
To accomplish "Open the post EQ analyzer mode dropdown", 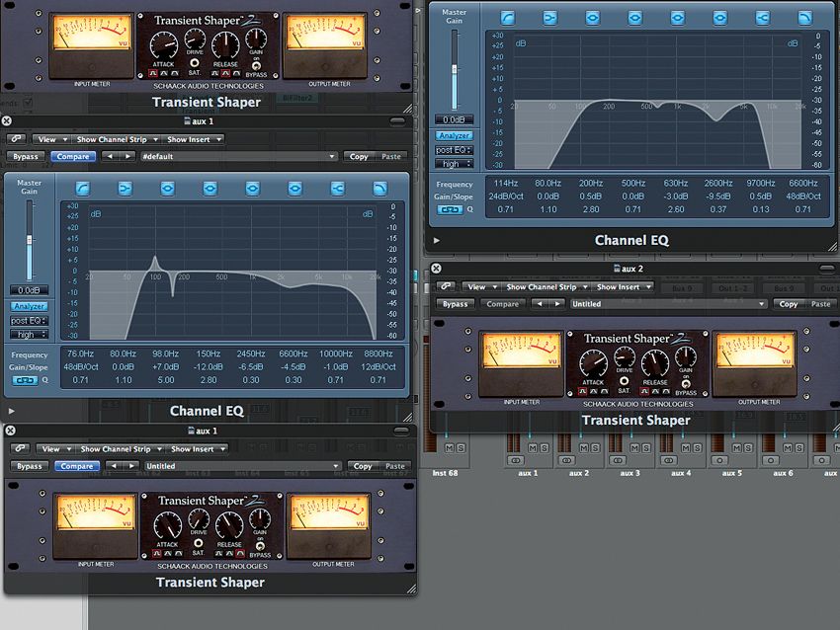I will point(29,320).
